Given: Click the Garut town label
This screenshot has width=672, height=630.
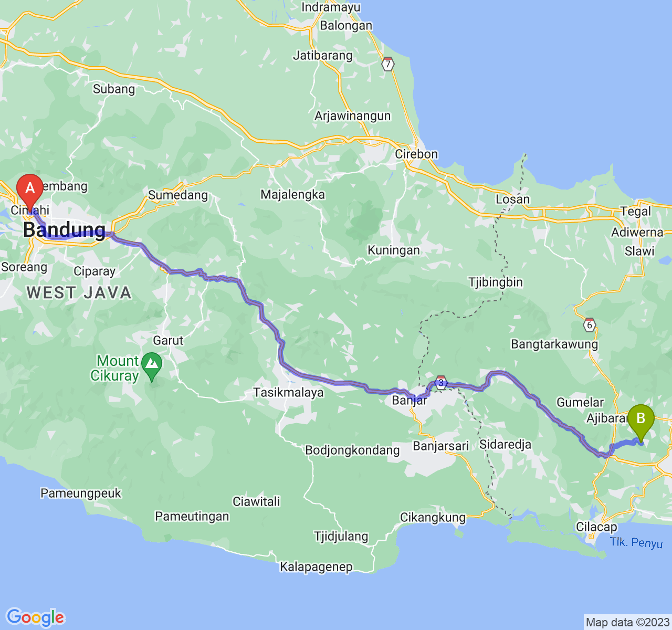Looking at the screenshot, I should pos(169,341).
